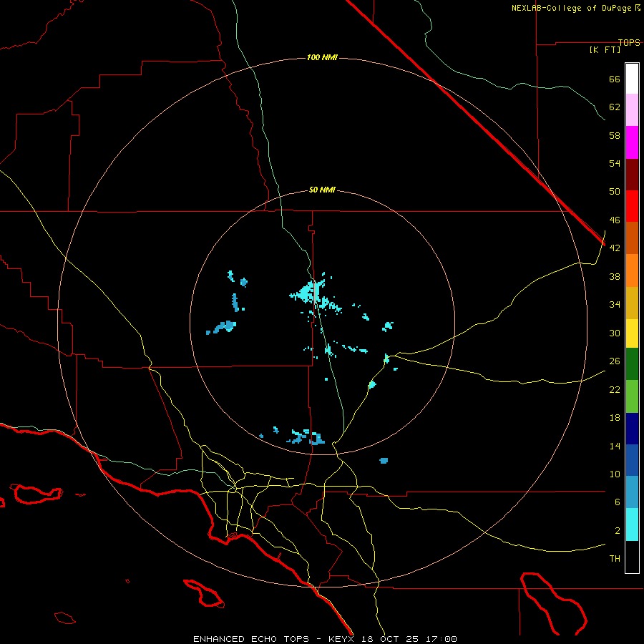Click the 62 value on the scale
Screen dimensions: 644x644
coord(615,107)
